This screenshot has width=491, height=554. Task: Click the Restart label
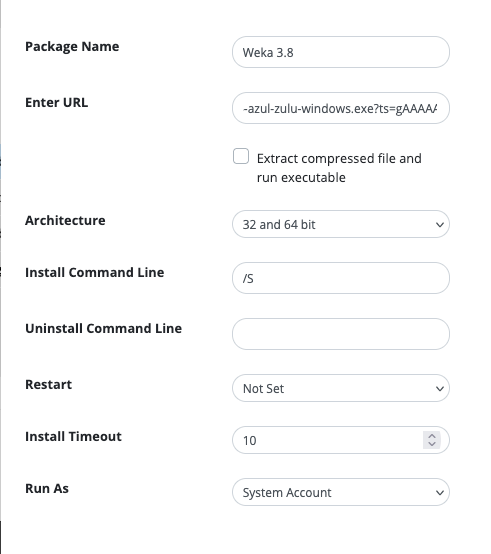tap(48, 384)
